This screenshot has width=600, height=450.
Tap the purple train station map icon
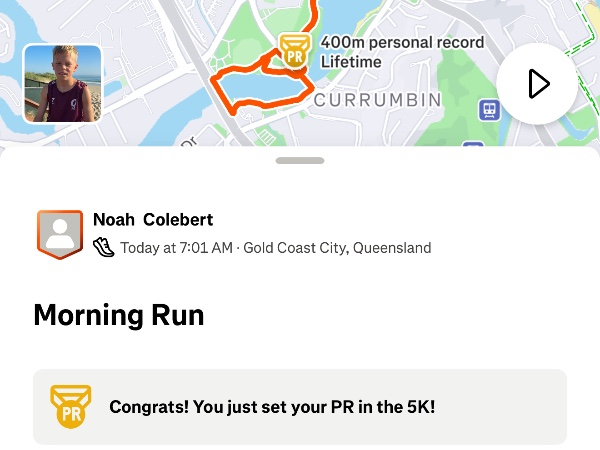[x=489, y=110]
